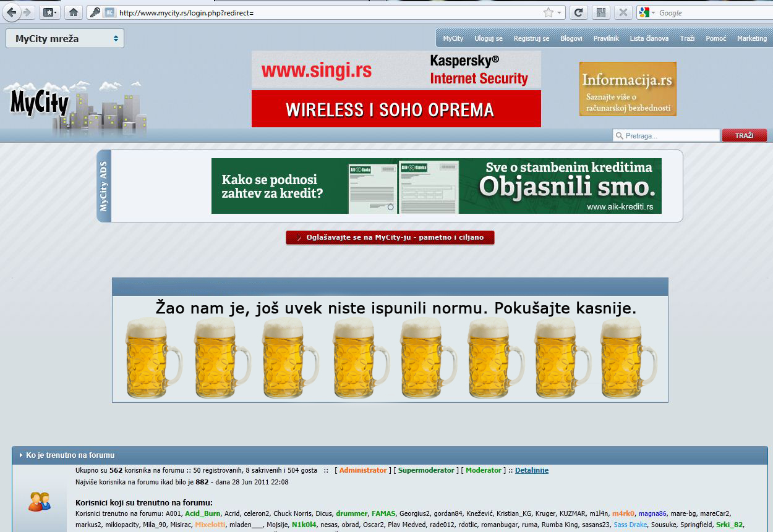
Task: Open the Detaljnije link
Action: [532, 470]
